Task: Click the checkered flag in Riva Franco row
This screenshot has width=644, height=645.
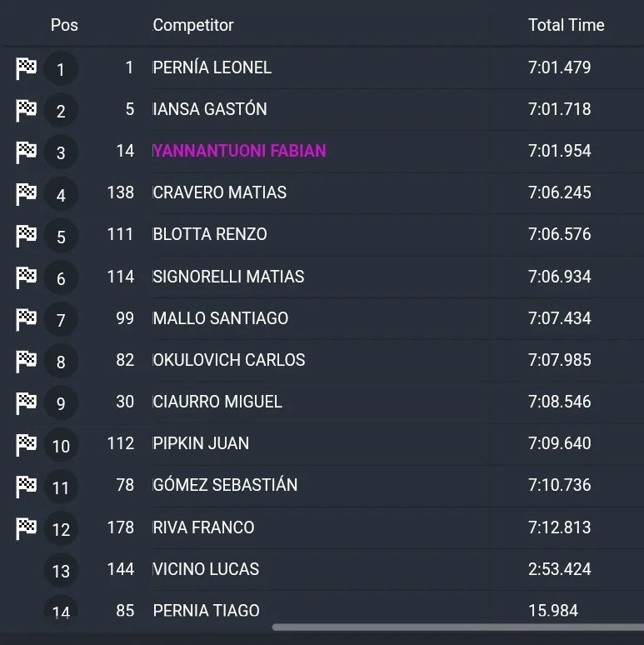Action: (27, 528)
